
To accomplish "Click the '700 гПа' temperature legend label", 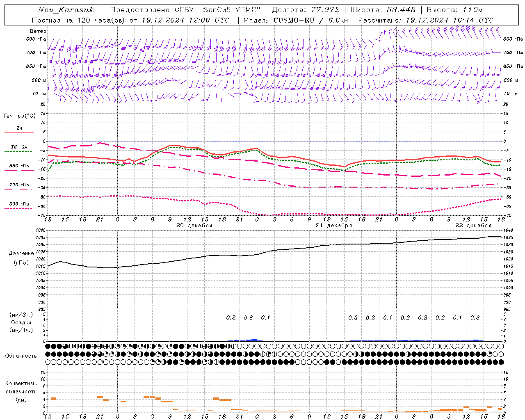I will pyautogui.click(x=19, y=185).
